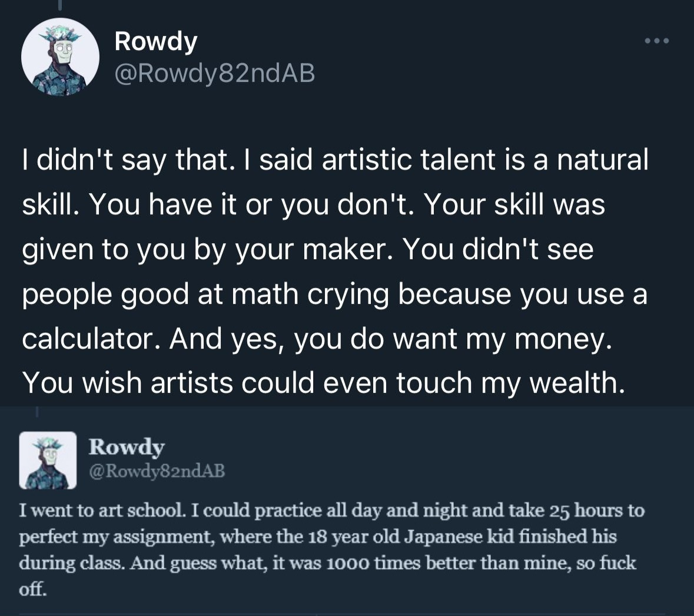Viewport: 694px width, 616px height.
Task: Click the @Rowdy82ndAB handle in quoted tweet
Action: tap(157, 471)
